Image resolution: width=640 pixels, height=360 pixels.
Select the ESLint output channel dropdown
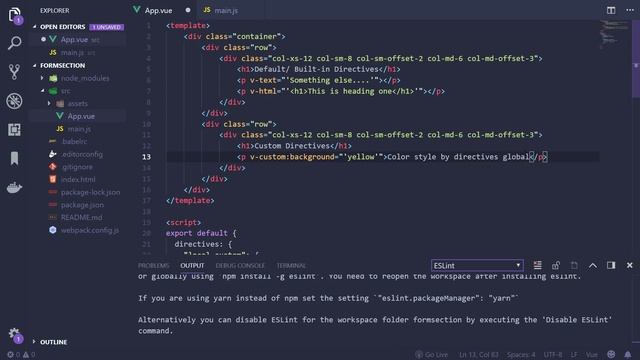pos(477,265)
